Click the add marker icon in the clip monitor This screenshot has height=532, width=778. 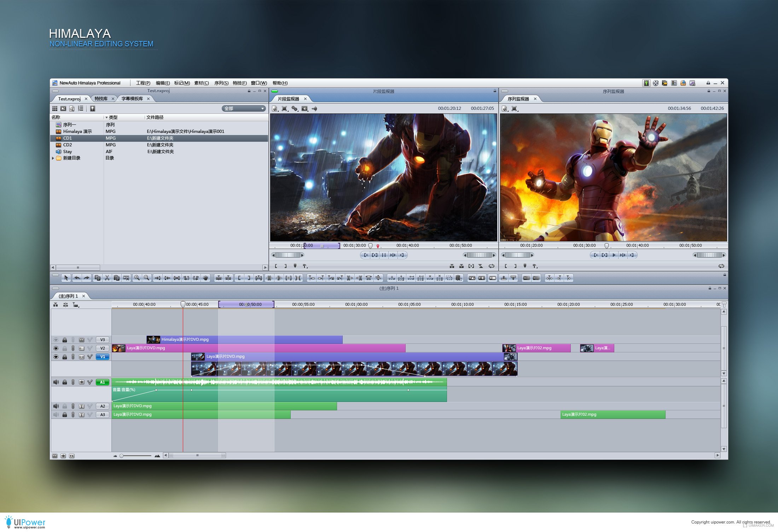295,266
